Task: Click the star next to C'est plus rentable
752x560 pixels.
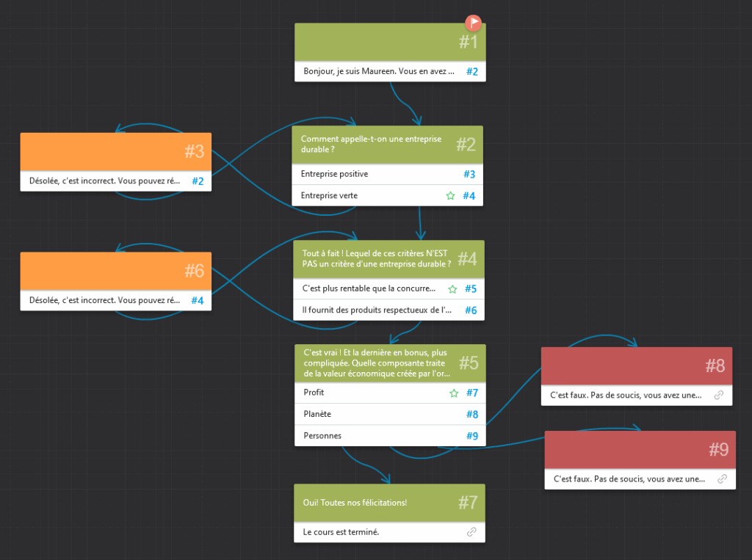Action: 453,288
